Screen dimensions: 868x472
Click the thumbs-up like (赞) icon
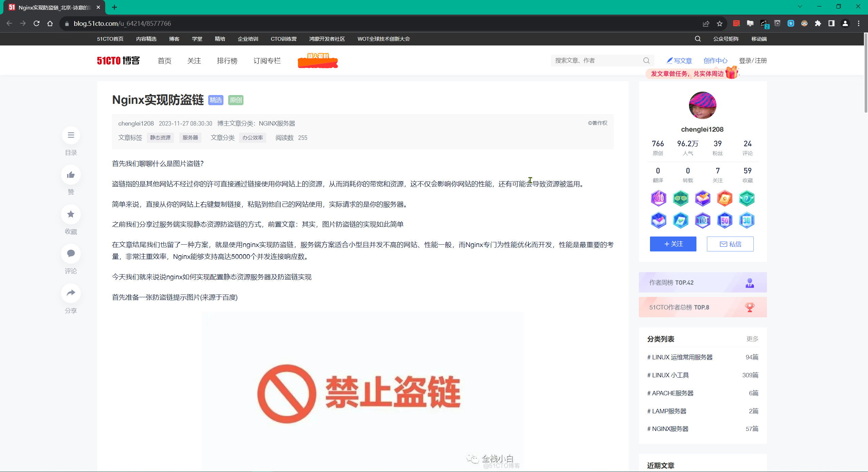click(x=71, y=175)
